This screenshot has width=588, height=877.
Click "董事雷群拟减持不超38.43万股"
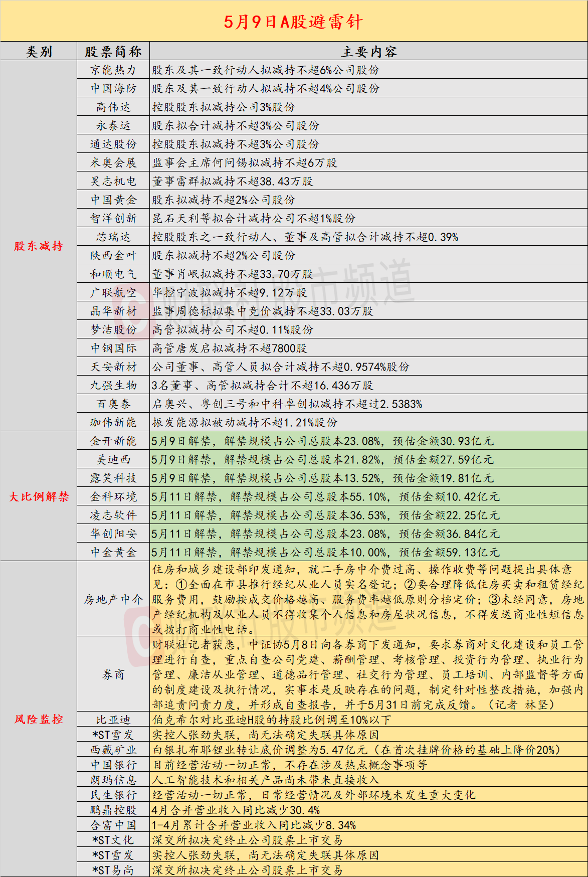pyautogui.click(x=233, y=181)
